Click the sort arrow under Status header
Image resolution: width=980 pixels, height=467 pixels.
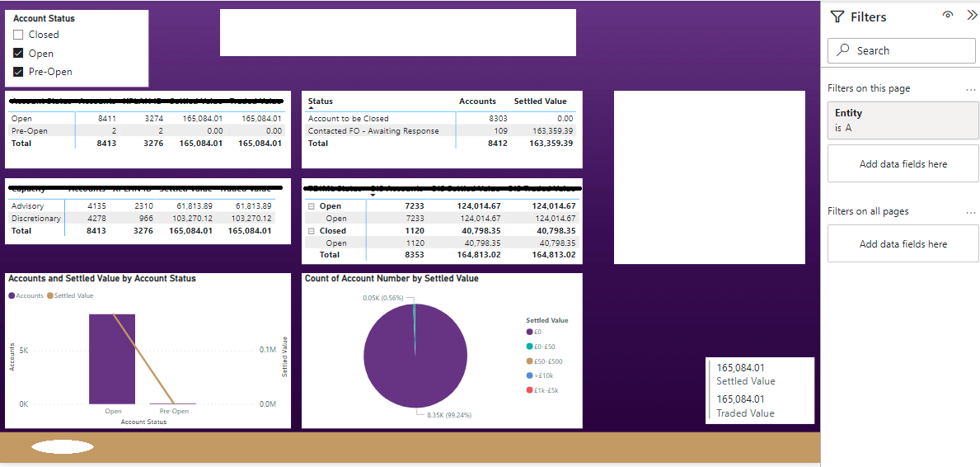[311, 108]
